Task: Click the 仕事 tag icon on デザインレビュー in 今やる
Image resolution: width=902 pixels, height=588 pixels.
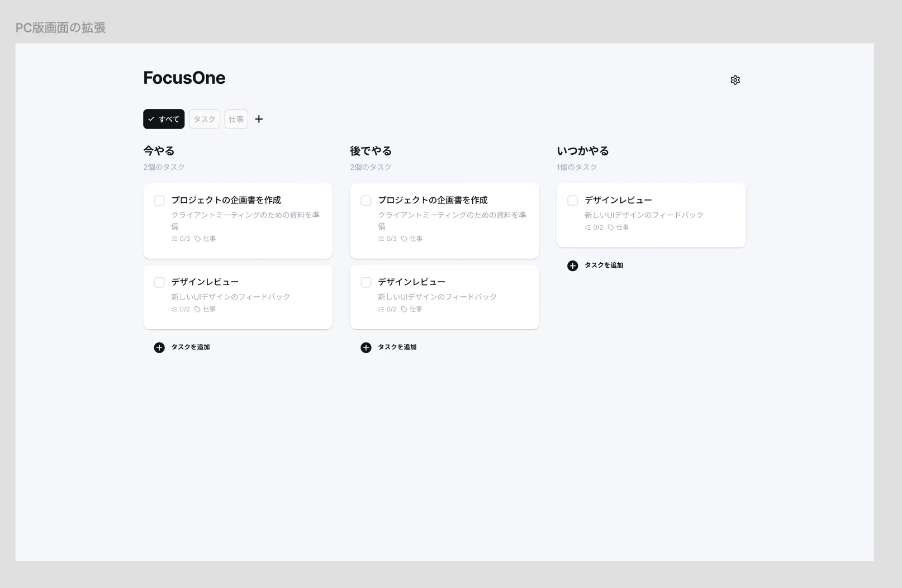Action: 197,309
